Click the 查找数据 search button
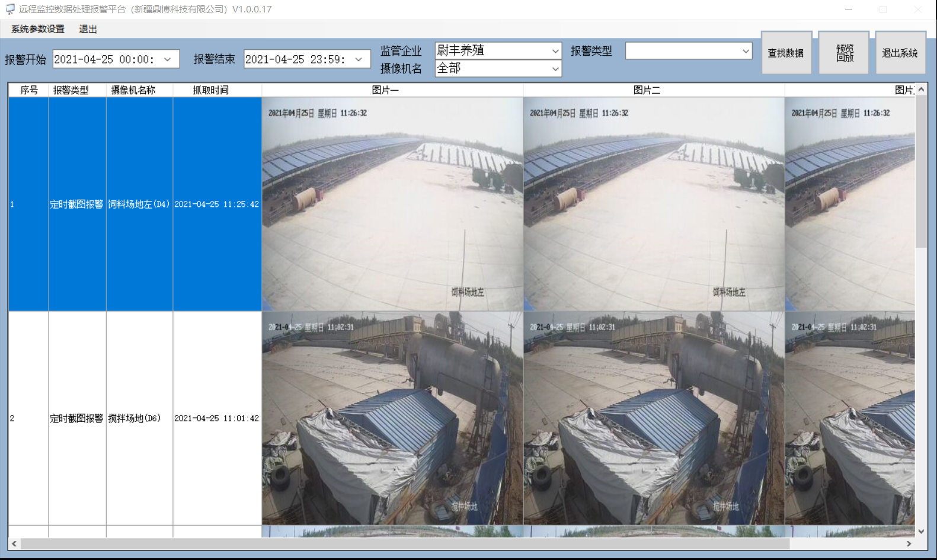This screenshot has width=937, height=560. [x=786, y=53]
